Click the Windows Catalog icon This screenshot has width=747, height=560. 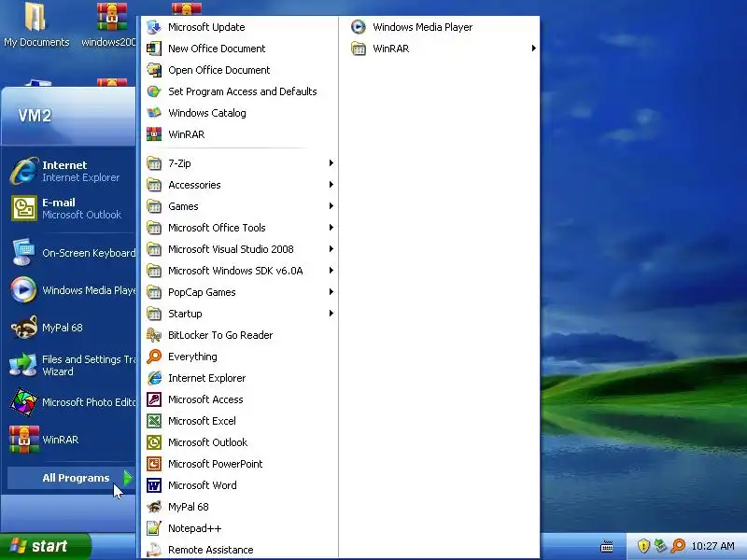coord(154,113)
